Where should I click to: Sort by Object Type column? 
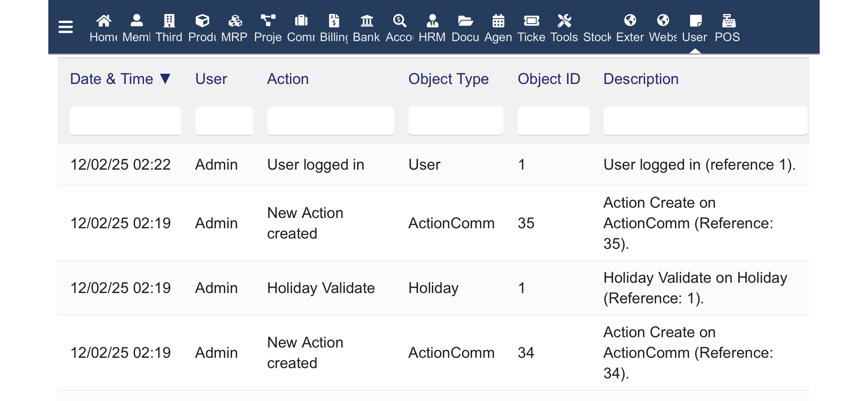448,79
